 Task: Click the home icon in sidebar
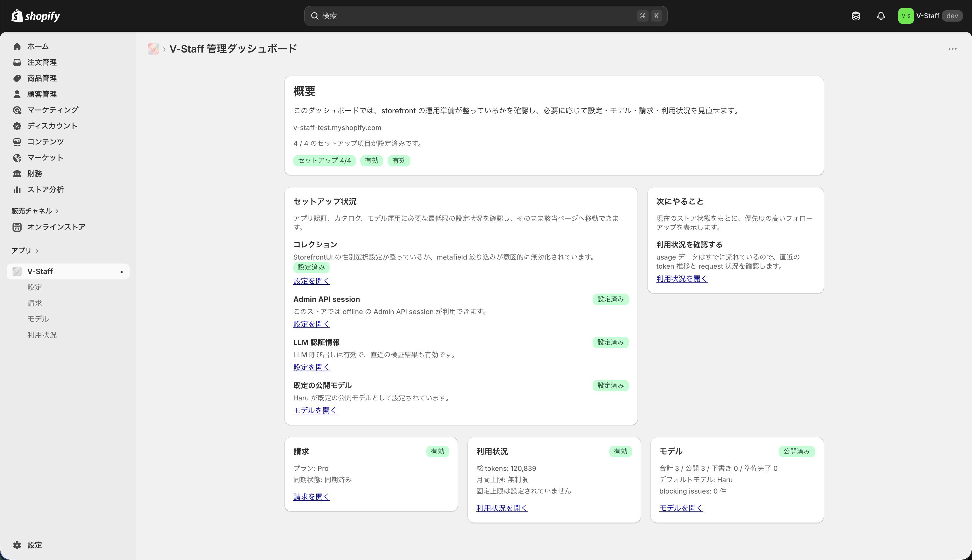tap(17, 47)
